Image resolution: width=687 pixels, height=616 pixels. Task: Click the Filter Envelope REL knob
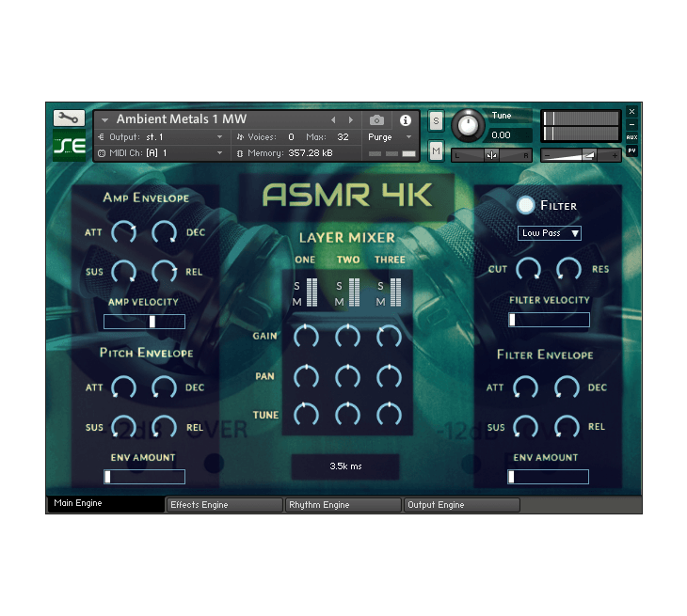567,427
